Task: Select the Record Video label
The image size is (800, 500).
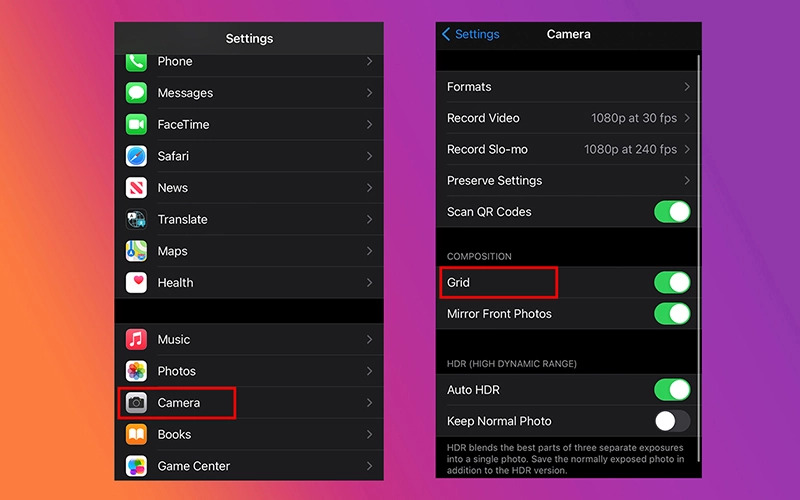Action: click(483, 118)
